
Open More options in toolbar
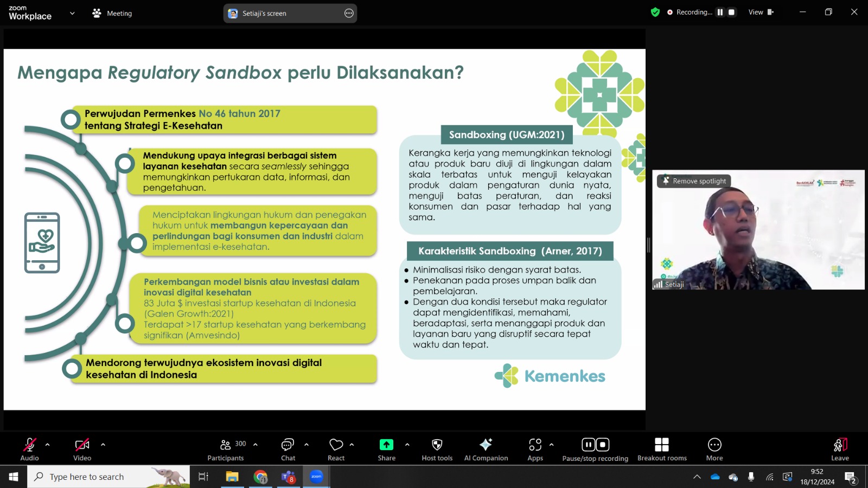click(x=714, y=445)
